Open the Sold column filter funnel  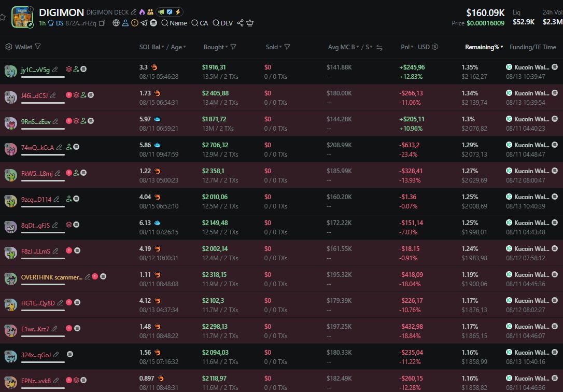287,47
